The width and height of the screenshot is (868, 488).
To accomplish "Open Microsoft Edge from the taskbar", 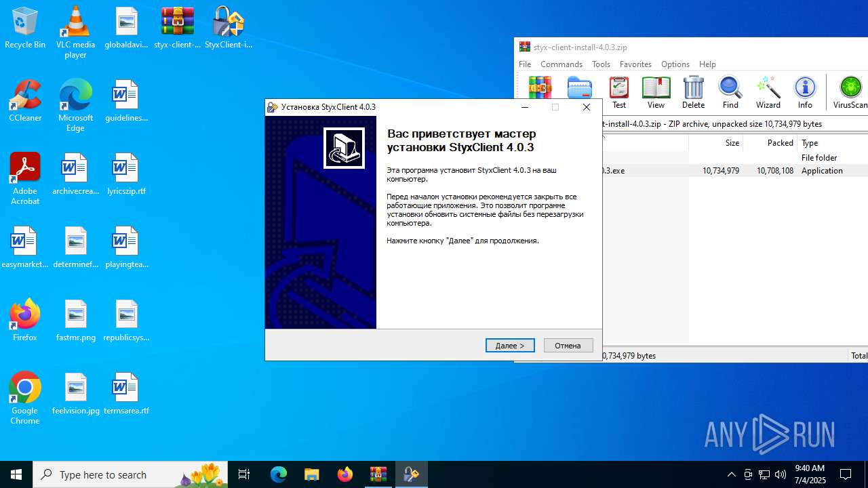I will click(x=279, y=474).
